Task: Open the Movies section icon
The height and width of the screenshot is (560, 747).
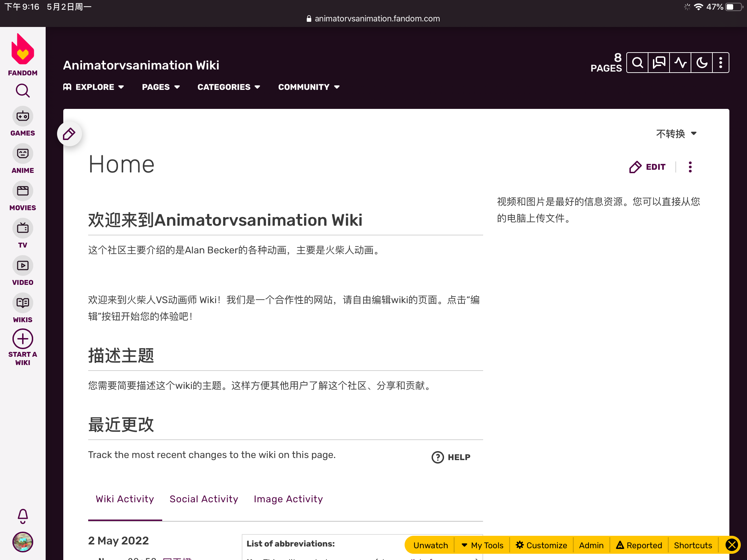Action: (22, 191)
